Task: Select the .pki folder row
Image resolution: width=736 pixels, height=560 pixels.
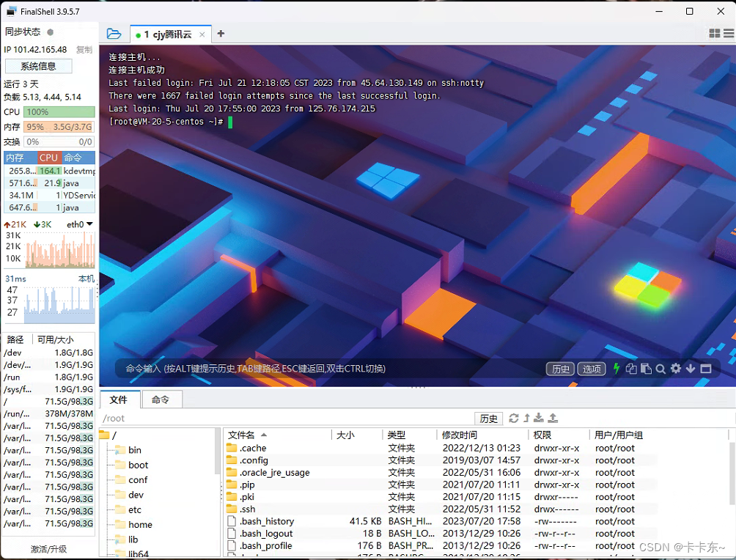Action: (441, 497)
